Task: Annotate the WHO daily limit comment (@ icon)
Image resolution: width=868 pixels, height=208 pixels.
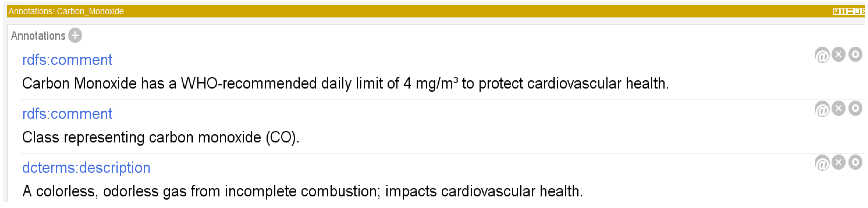Action: tap(822, 55)
